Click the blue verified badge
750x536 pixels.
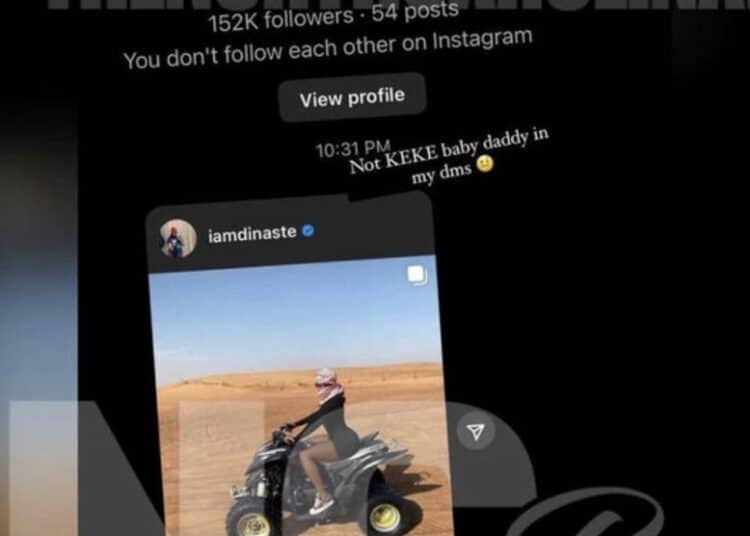309,230
